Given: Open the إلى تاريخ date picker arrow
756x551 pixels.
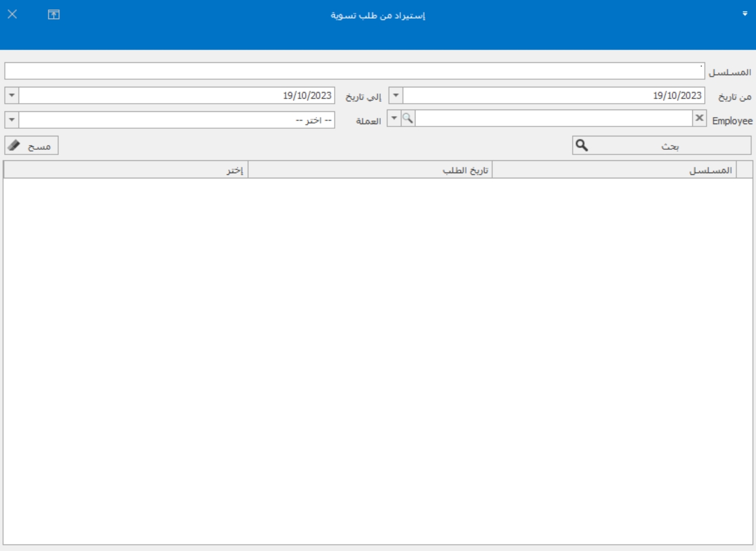Looking at the screenshot, I should [x=12, y=96].
